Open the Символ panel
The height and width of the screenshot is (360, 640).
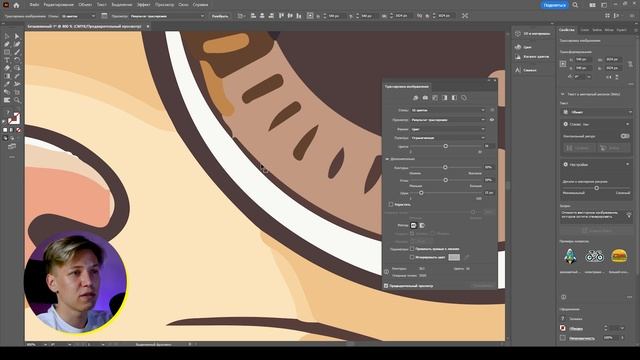(x=525, y=70)
